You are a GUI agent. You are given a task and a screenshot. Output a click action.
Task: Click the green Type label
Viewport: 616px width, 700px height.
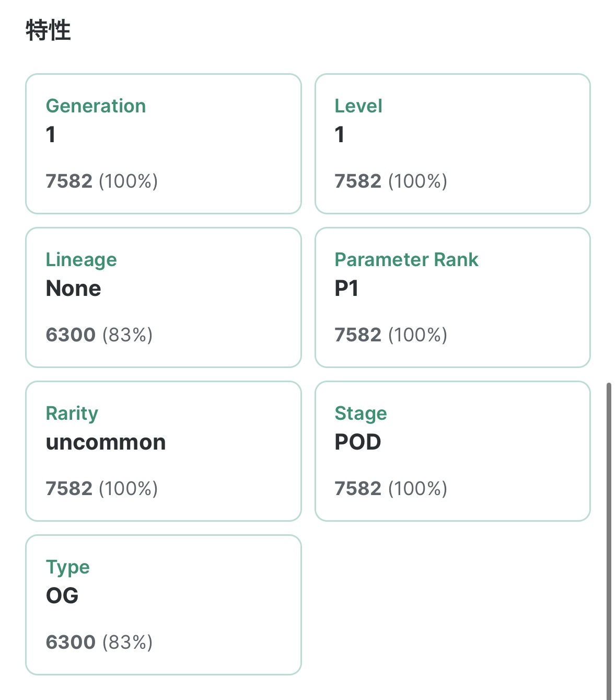tap(67, 567)
